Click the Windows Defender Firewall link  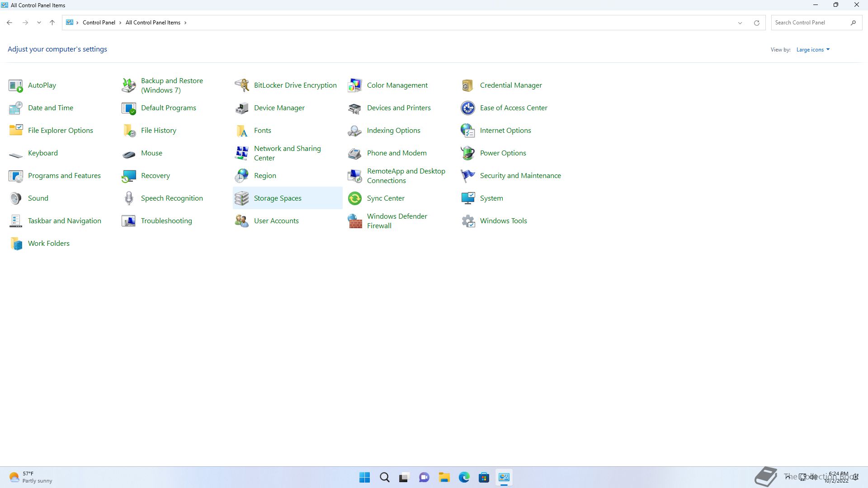click(397, 221)
